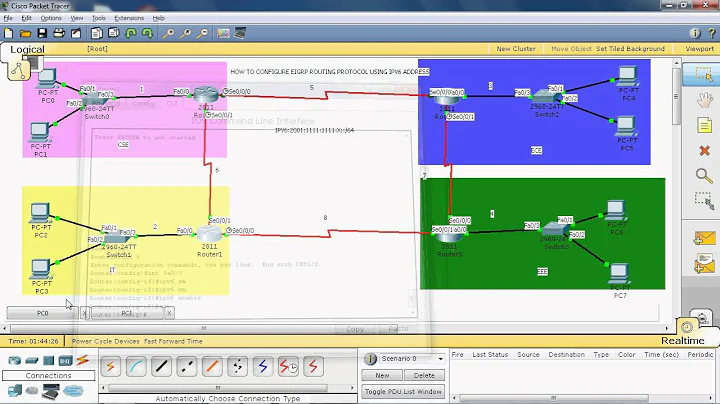The image size is (720, 404).
Task: Open the Edit menu
Action: (x=27, y=18)
